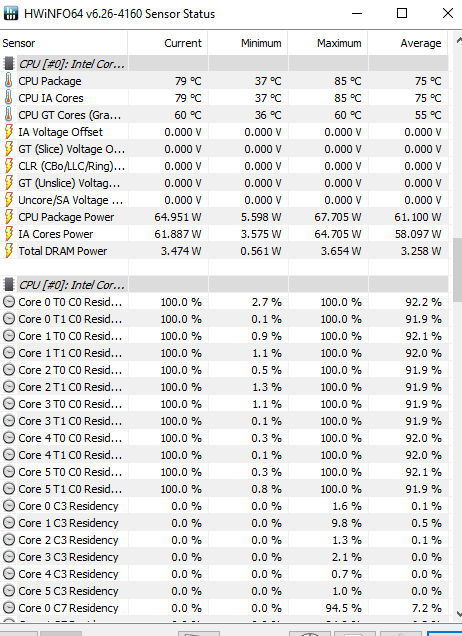Select the Core 5 C3 Residency clock icon

tap(9, 591)
